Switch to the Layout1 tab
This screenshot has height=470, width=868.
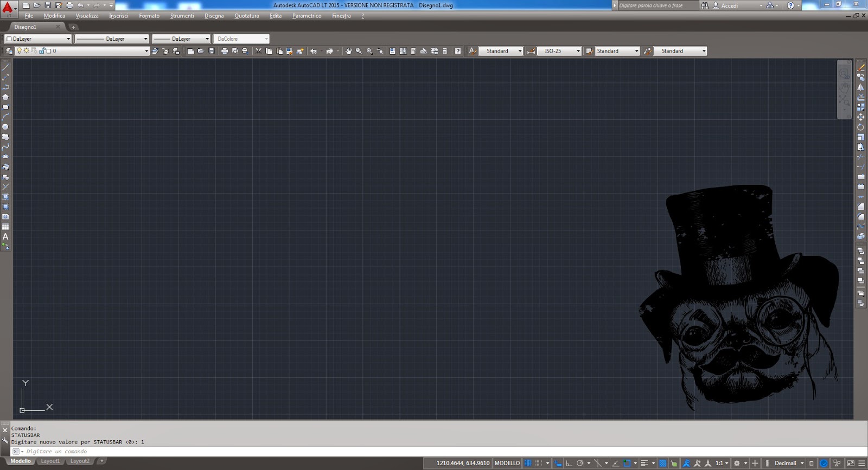[x=50, y=461]
